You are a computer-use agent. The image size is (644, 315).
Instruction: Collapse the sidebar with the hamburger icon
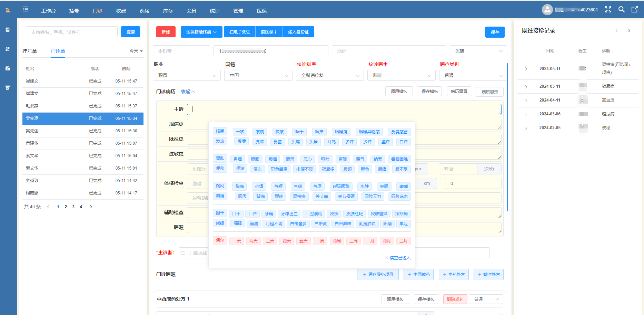tap(25, 9)
